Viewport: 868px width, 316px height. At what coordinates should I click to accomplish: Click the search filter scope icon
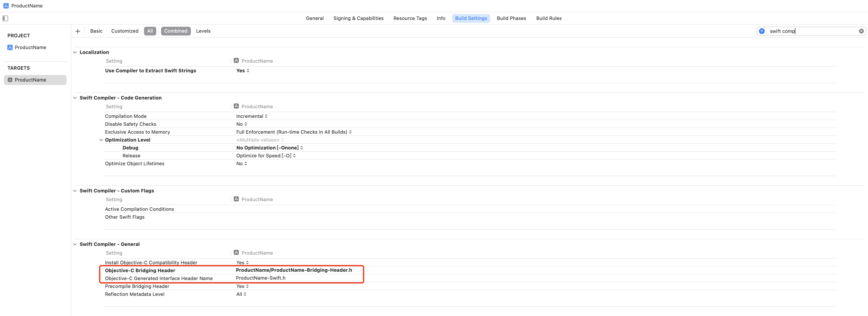pos(762,31)
